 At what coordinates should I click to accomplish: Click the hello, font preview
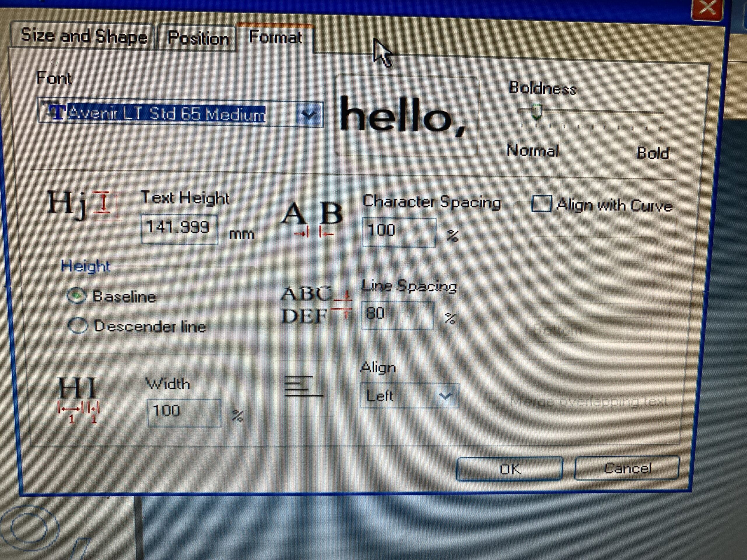click(406, 116)
